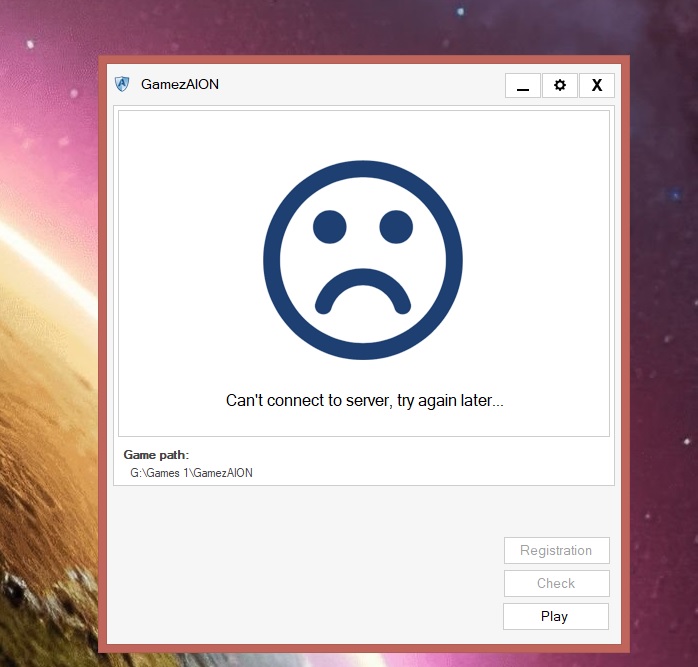698x667 pixels.
Task: Click the "Can't connect to server" message
Action: pos(365,400)
